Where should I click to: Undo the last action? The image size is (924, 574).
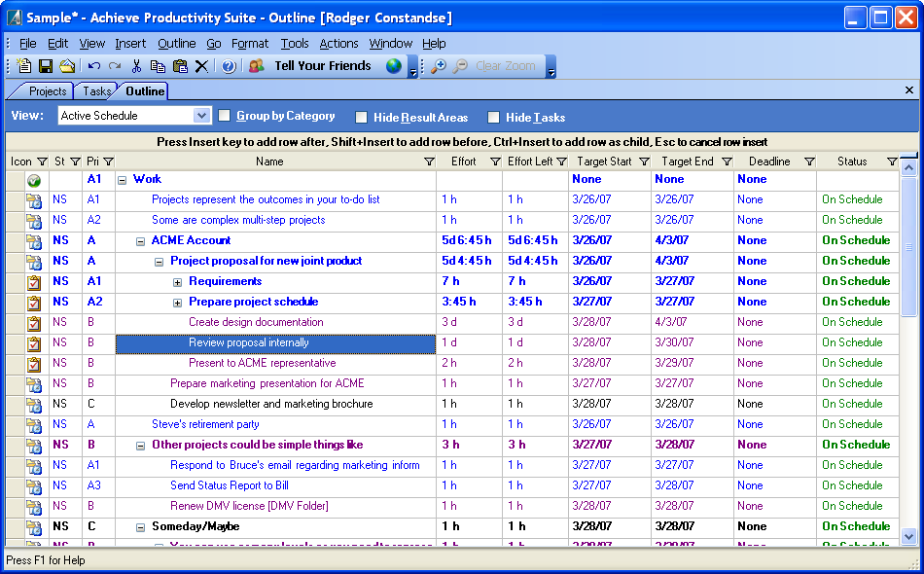[93, 66]
